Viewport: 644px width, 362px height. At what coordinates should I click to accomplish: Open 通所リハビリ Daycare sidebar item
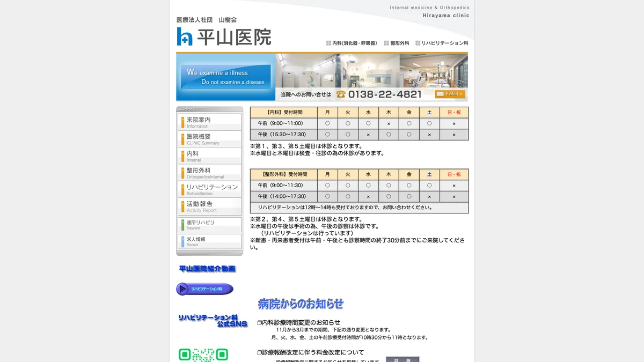click(x=210, y=225)
